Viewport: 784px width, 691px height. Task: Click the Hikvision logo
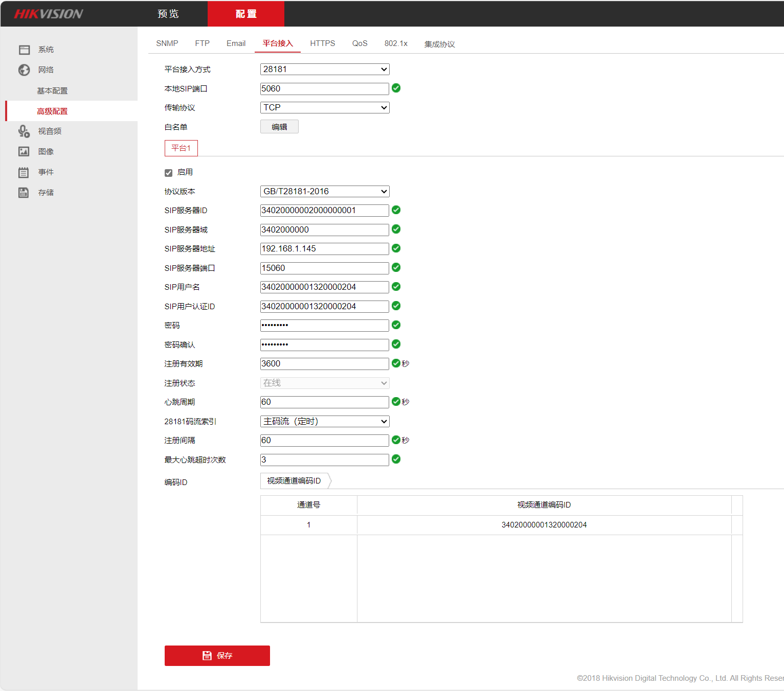click(x=49, y=14)
